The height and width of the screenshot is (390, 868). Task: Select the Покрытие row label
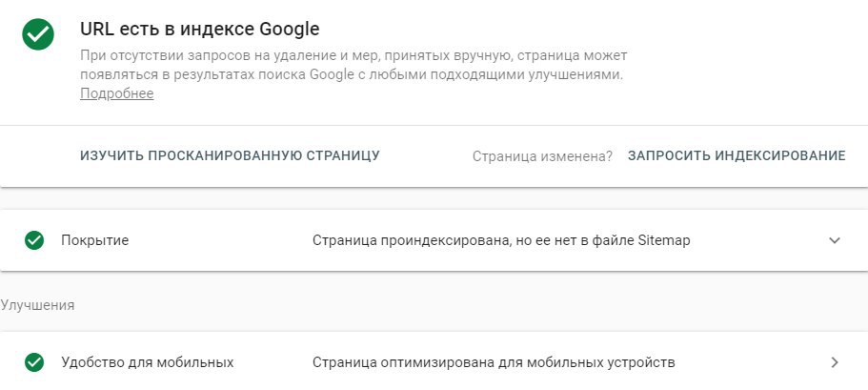(94, 240)
